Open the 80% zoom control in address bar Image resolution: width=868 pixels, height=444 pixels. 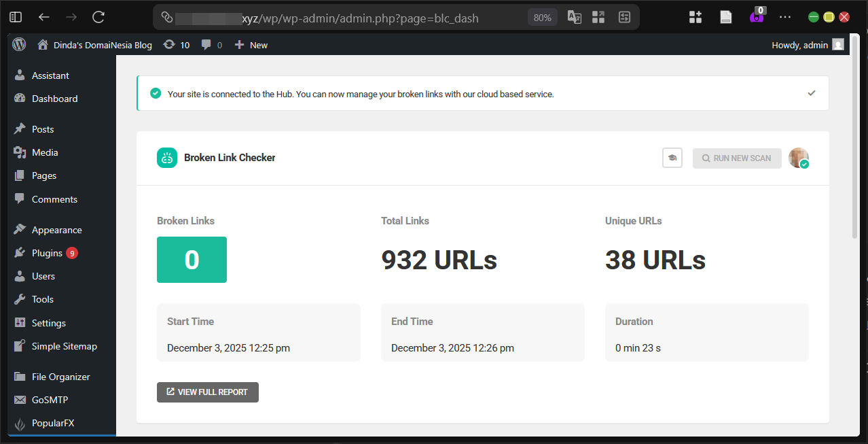pos(542,17)
